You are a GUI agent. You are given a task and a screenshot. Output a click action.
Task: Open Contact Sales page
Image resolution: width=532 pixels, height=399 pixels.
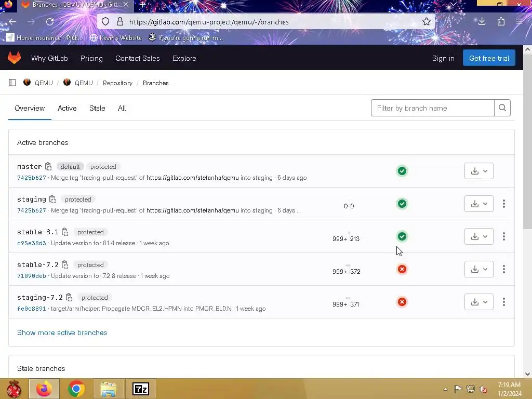pos(137,58)
